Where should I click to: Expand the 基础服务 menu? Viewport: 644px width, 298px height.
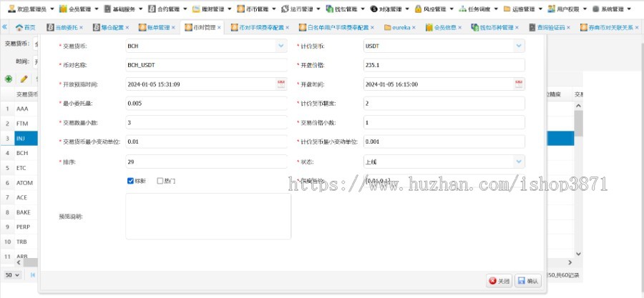(123, 9)
